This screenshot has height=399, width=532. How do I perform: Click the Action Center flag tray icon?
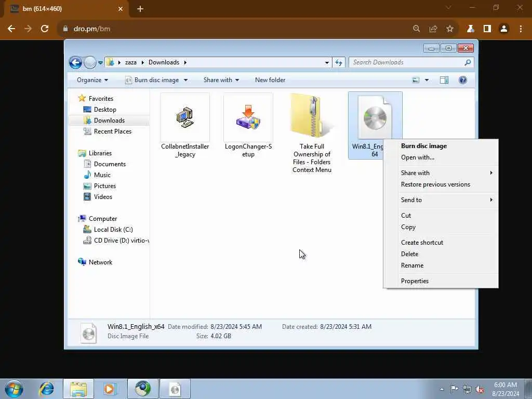[x=454, y=389]
